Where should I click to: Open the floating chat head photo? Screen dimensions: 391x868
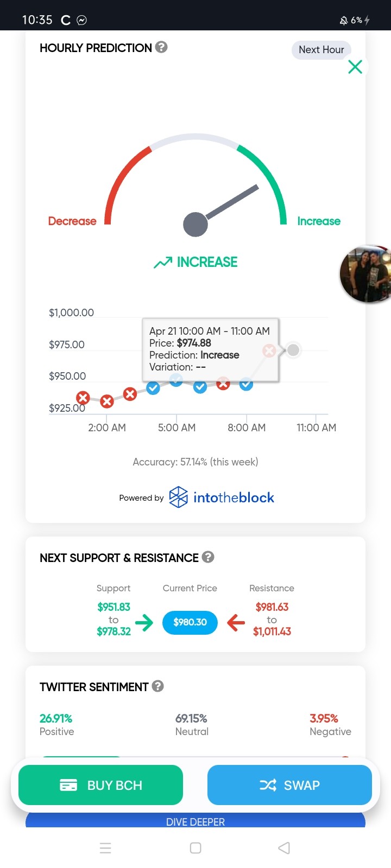pos(366,274)
